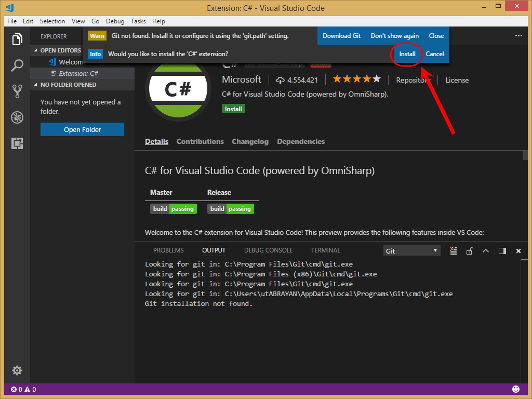532x399 pixels.
Task: Click Cancel in the info notification
Action: point(435,54)
